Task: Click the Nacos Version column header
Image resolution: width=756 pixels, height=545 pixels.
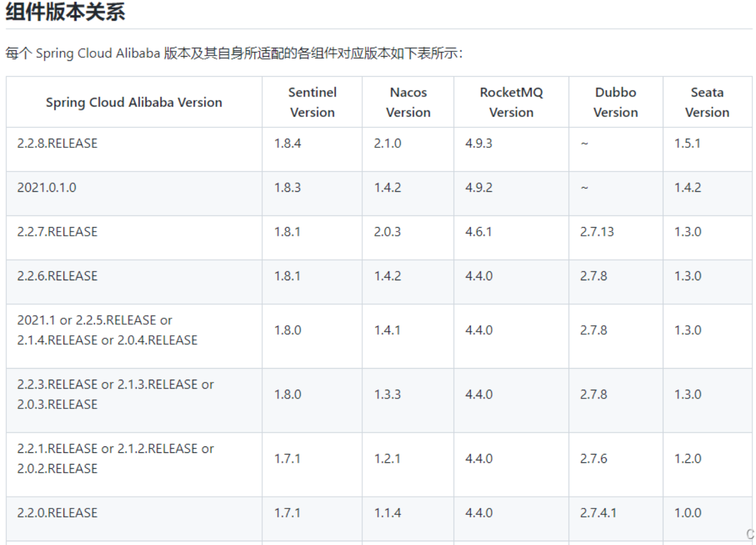Action: [x=408, y=102]
